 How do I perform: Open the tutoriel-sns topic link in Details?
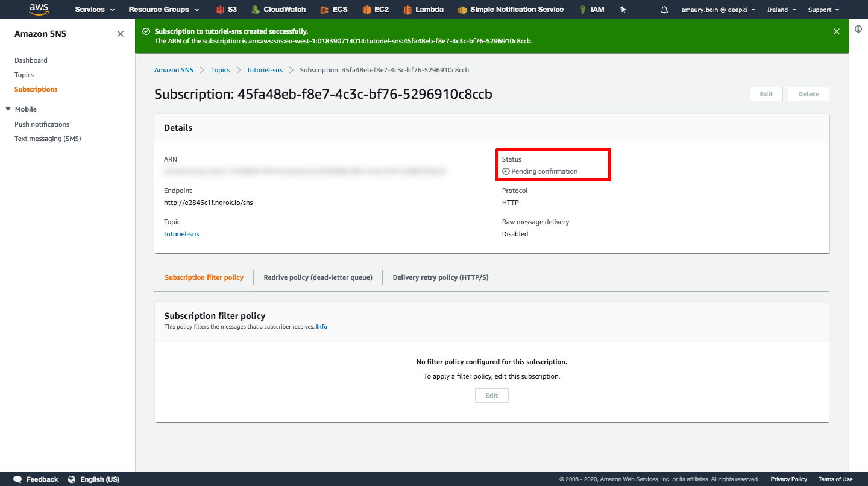181,234
